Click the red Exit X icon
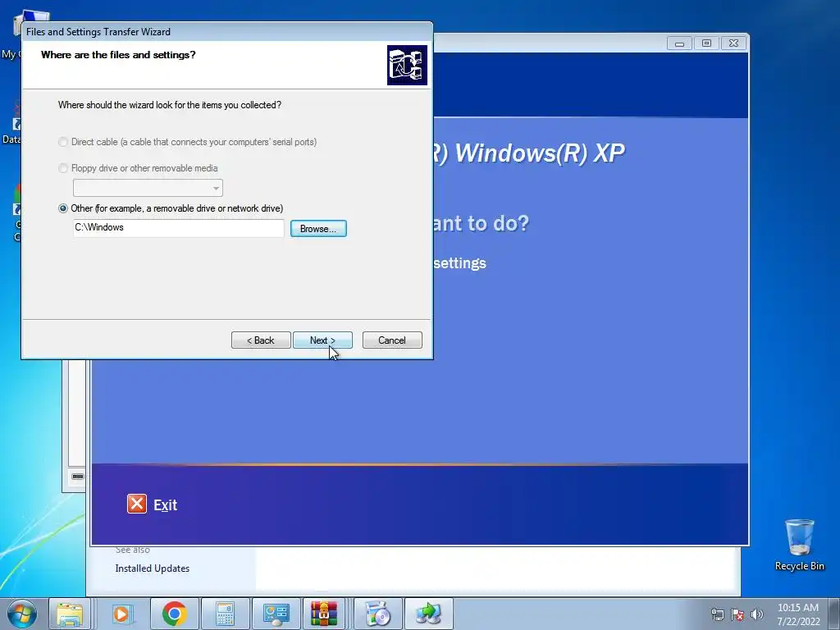Viewport: 840px width, 630px height. pyautogui.click(x=137, y=504)
